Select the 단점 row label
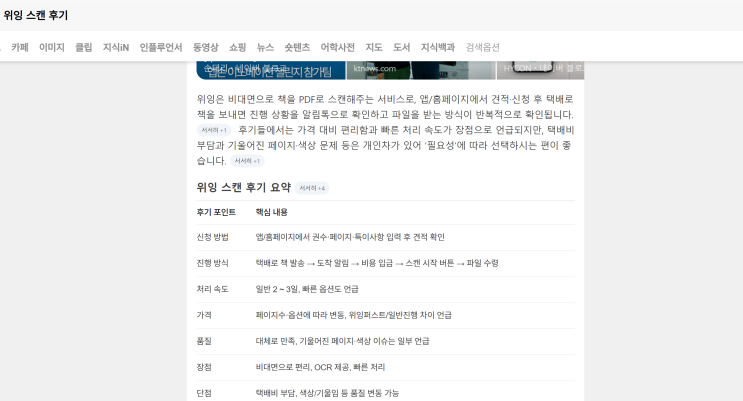This screenshot has width=743, height=401. (204, 393)
